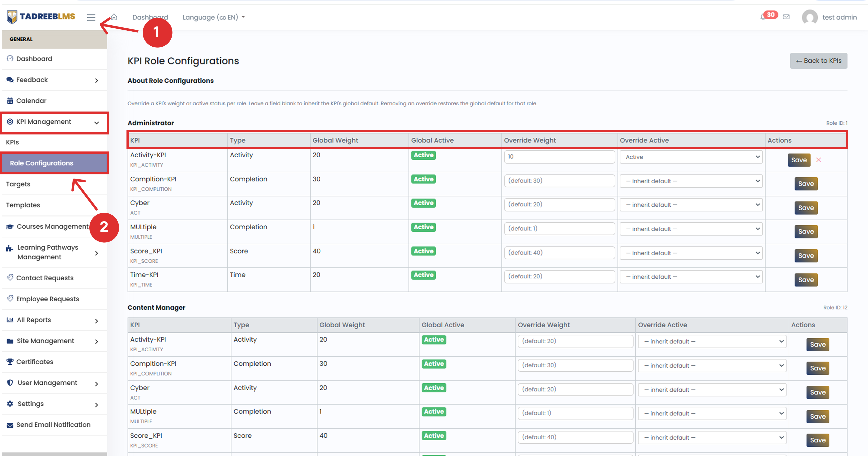
Task: Click the test admin avatar
Action: 810,17
